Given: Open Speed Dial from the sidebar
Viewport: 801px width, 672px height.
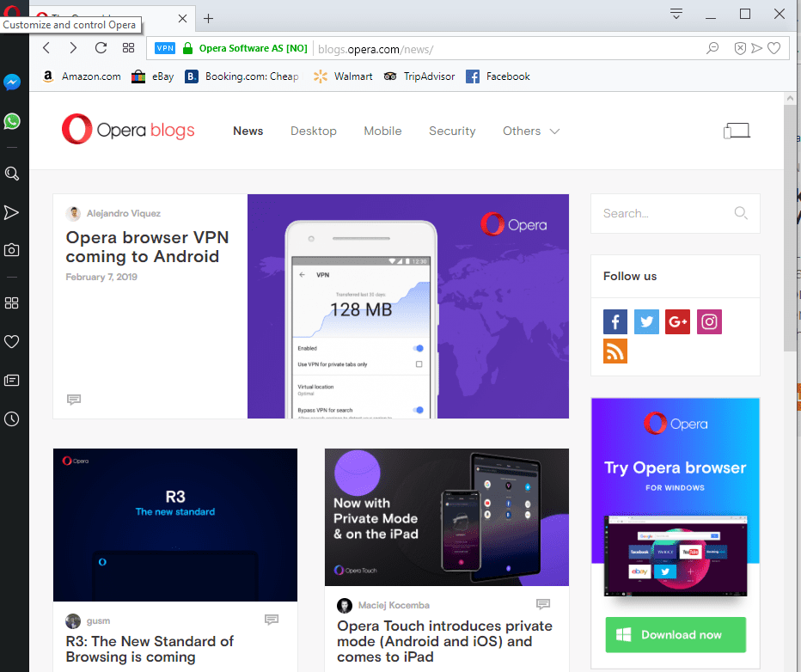Looking at the screenshot, I should [x=12, y=302].
